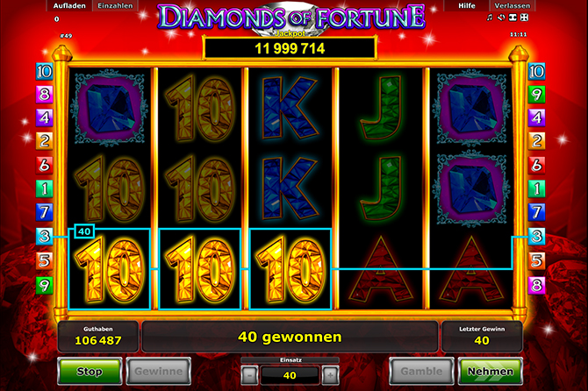Image resolution: width=588 pixels, height=391 pixels.
Task: Select red payline 6 marker on left
Action: 44,165
